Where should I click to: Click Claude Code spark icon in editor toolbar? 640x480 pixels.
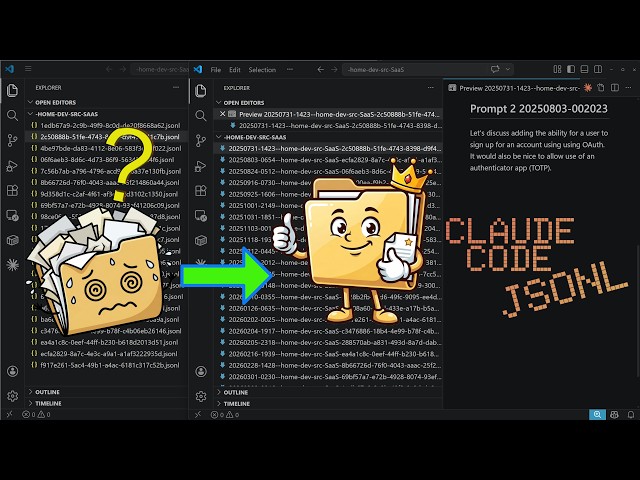588,88
